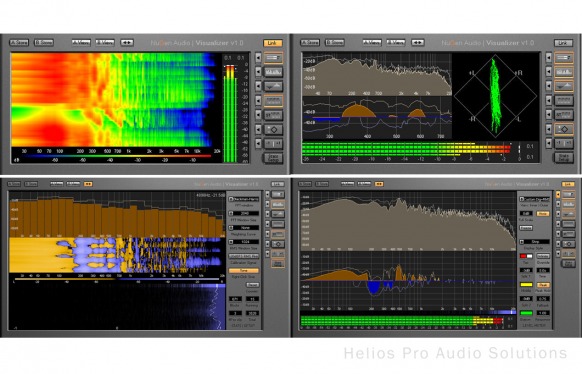
Task: Open Weighting Curve dropdown, bottom-left window
Action: click(x=244, y=227)
